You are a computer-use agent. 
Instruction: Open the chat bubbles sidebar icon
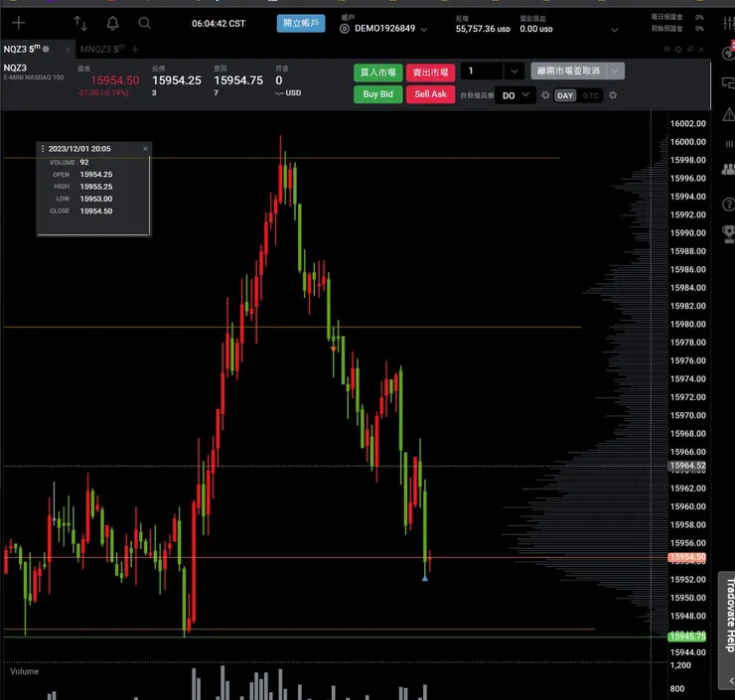tap(728, 83)
